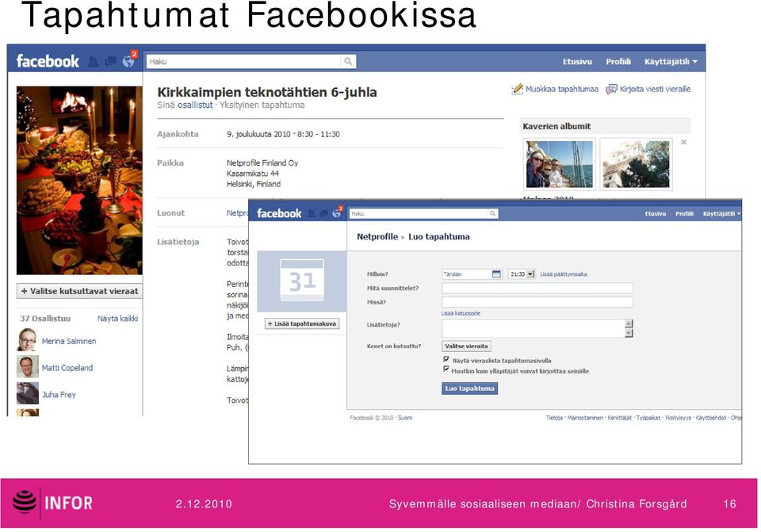Image resolution: width=761 pixels, height=532 pixels.
Task: Open notifications globe in front window header
Action: pyautogui.click(x=338, y=212)
